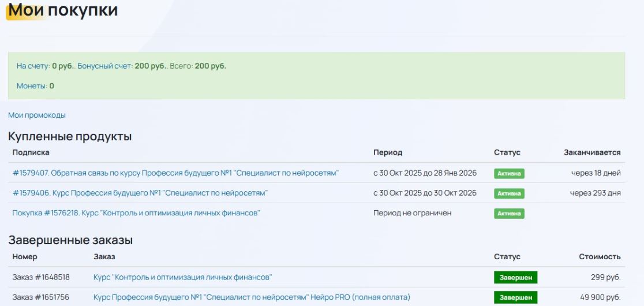Open subscription #1579406 Курс Профессия будущего
644x306 pixels.
[x=140, y=193]
